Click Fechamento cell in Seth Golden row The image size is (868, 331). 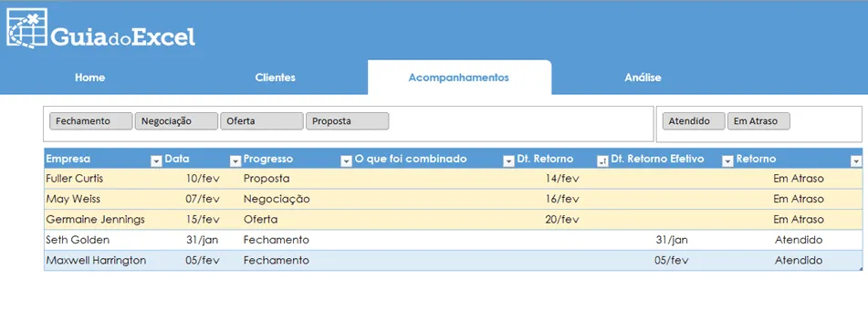298,240
